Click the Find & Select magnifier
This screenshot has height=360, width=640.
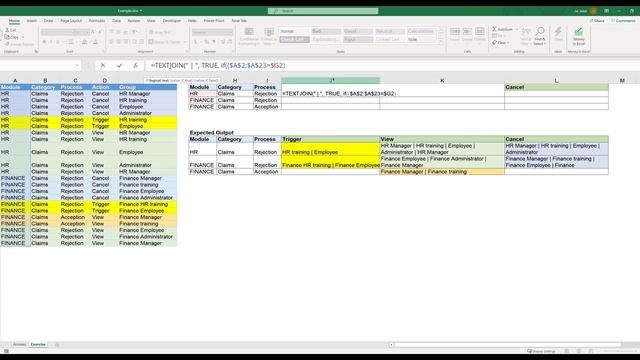point(540,36)
